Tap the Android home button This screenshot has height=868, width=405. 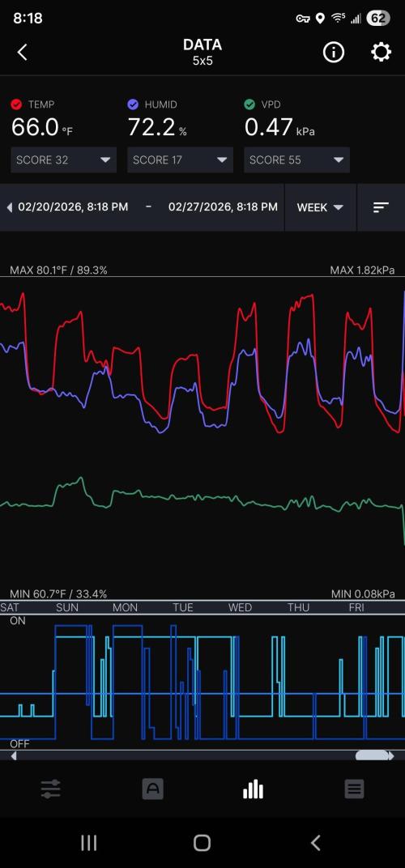point(202,843)
